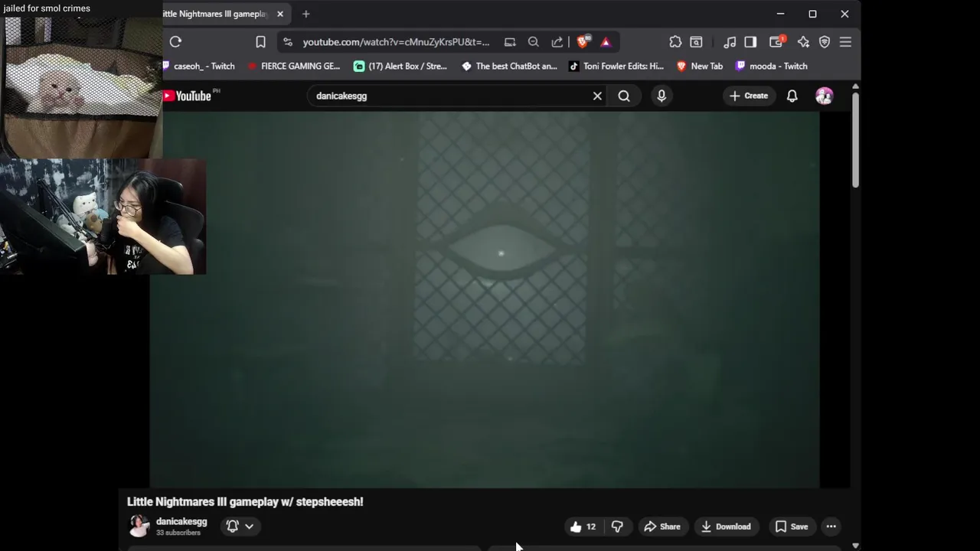Image resolution: width=980 pixels, height=551 pixels.
Task: Click the scrollbar down arrow
Action: tap(855, 546)
